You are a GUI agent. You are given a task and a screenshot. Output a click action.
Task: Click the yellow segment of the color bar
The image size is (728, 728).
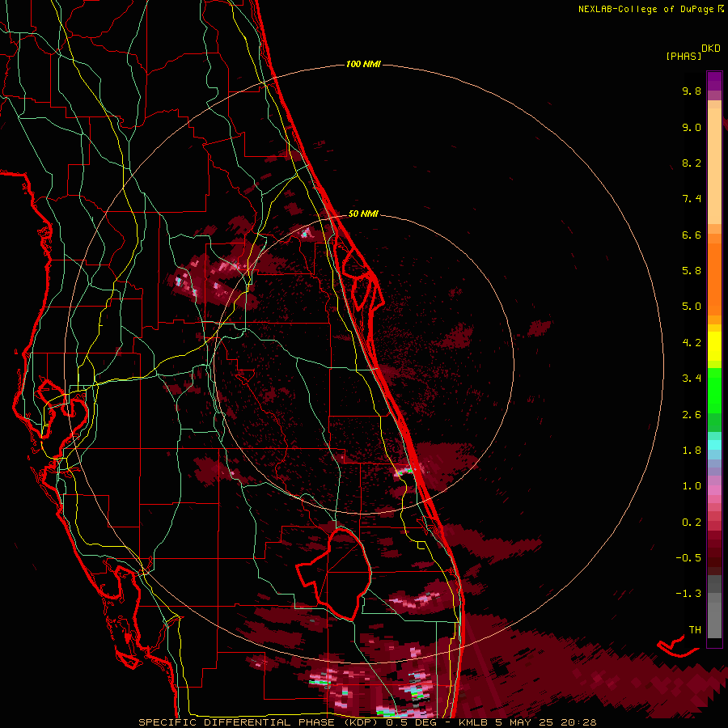point(714,346)
